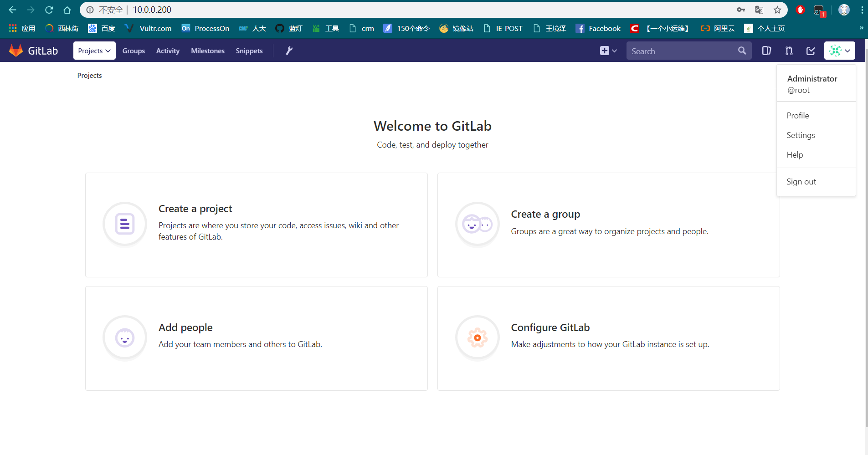Screen dimensions: 868x455
Task: Click the Configure GitLab gear icon
Action: pos(477,337)
